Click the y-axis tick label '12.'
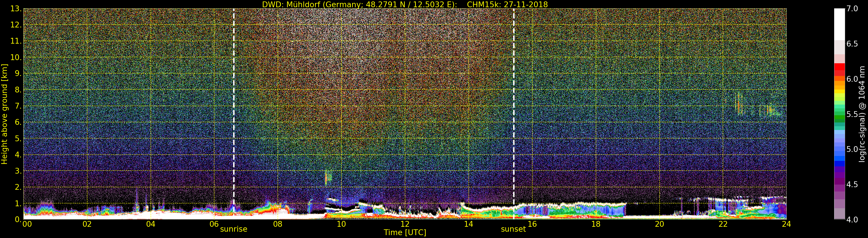This screenshot has height=238, width=868. pos(16,25)
